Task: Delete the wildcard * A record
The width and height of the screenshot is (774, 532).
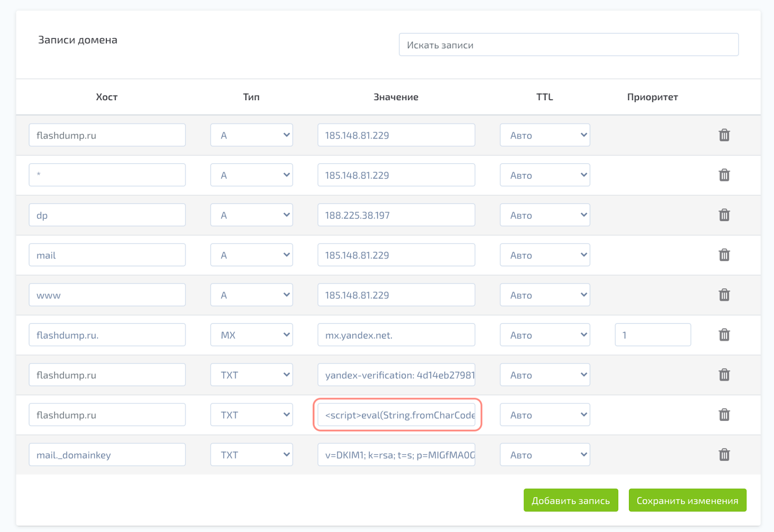Action: 724,175
